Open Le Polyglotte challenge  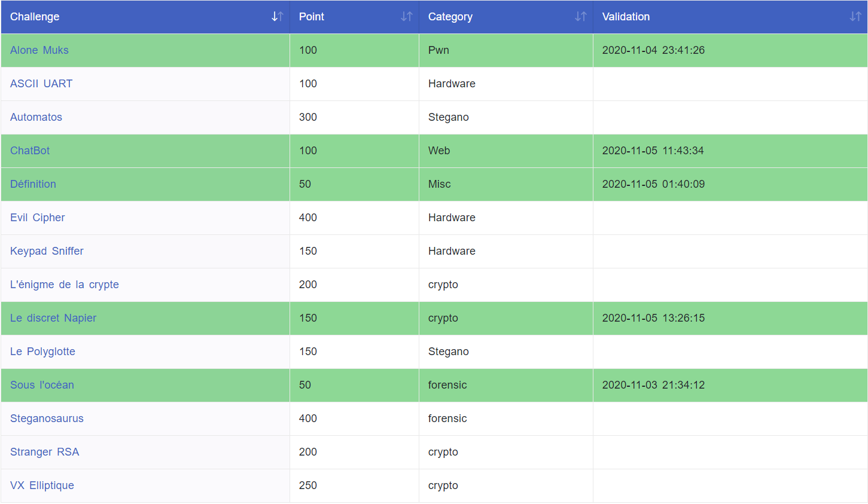42,352
